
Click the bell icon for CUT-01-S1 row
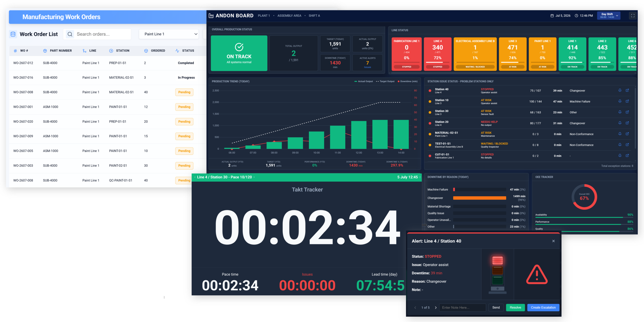pos(620,155)
